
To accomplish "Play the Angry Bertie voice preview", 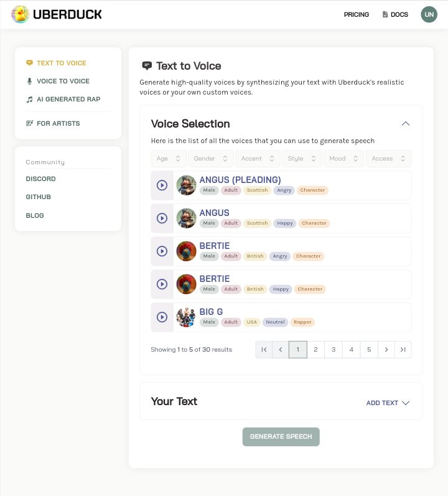I will (x=162, y=251).
